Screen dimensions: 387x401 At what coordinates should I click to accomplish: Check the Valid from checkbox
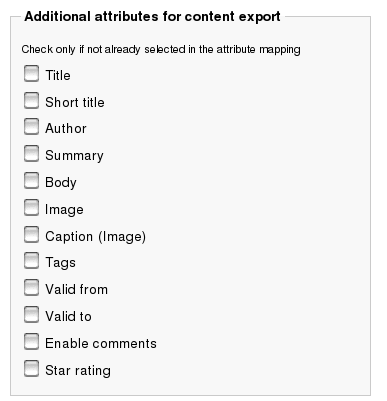pyautogui.click(x=31, y=288)
